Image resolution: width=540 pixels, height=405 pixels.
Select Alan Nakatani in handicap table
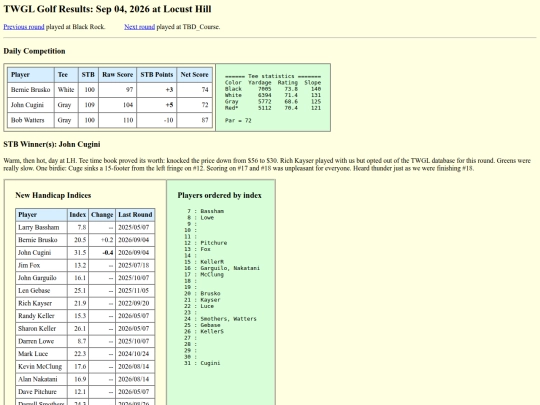[x=38, y=379]
